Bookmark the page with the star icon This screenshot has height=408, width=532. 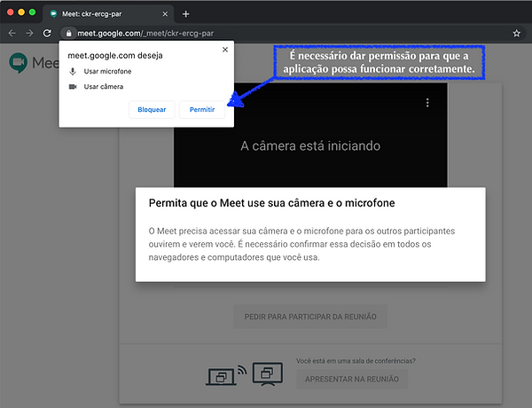coord(516,34)
